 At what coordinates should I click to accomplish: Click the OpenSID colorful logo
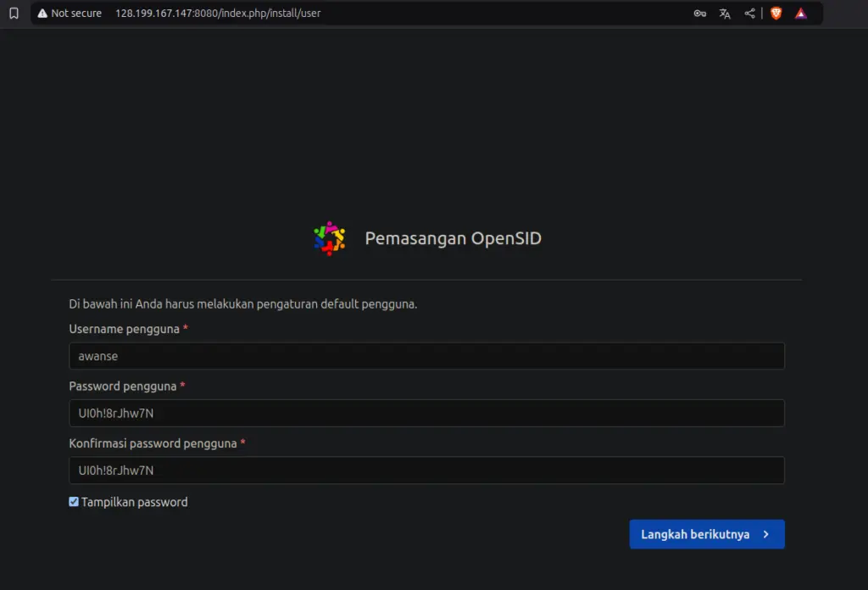point(329,238)
